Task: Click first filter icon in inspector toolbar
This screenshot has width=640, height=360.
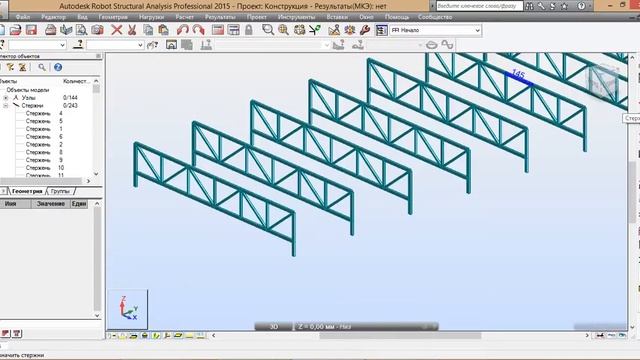Action: (11, 67)
